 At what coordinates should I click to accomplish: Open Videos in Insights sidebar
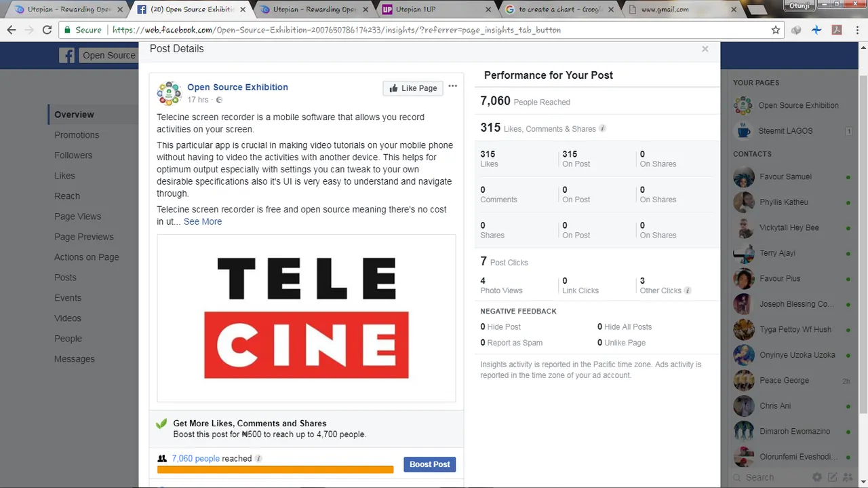point(68,318)
